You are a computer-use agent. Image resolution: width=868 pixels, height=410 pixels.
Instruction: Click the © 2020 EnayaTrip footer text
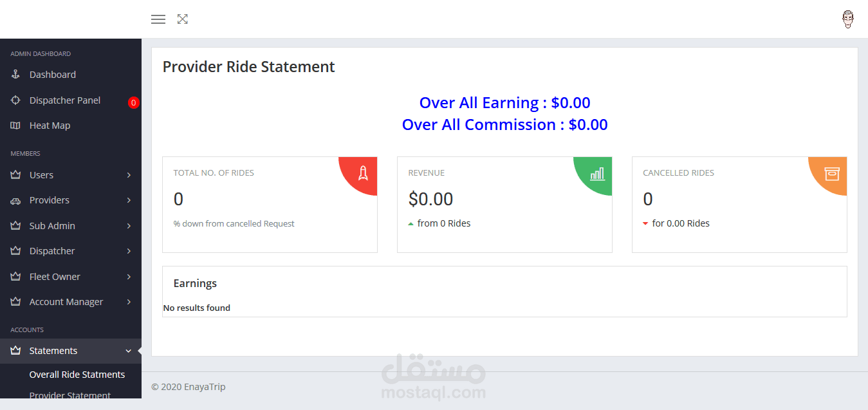tap(189, 387)
